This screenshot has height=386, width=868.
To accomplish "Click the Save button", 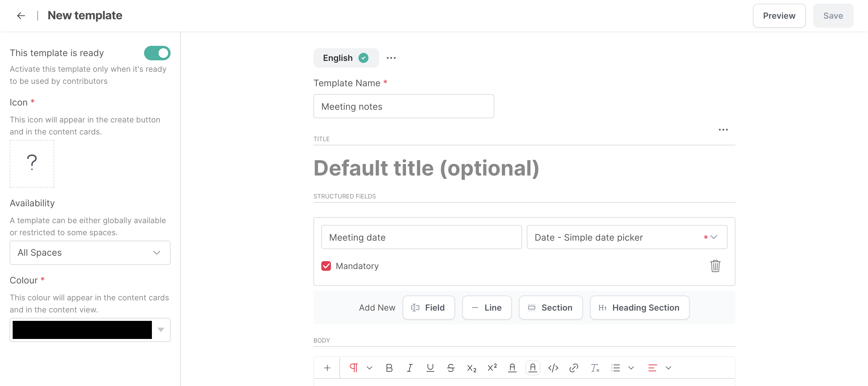I will click(833, 15).
